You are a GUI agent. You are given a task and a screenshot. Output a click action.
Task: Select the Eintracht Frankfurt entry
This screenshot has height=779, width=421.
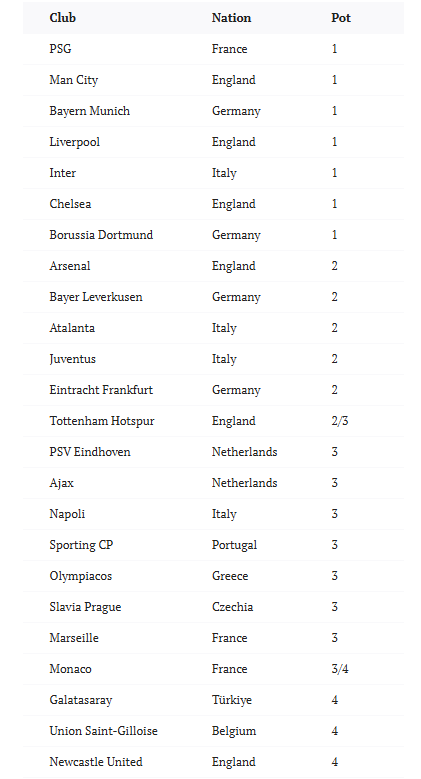[101, 390]
